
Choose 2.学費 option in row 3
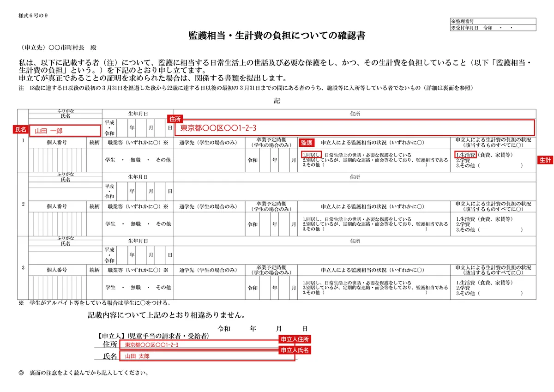click(463, 288)
